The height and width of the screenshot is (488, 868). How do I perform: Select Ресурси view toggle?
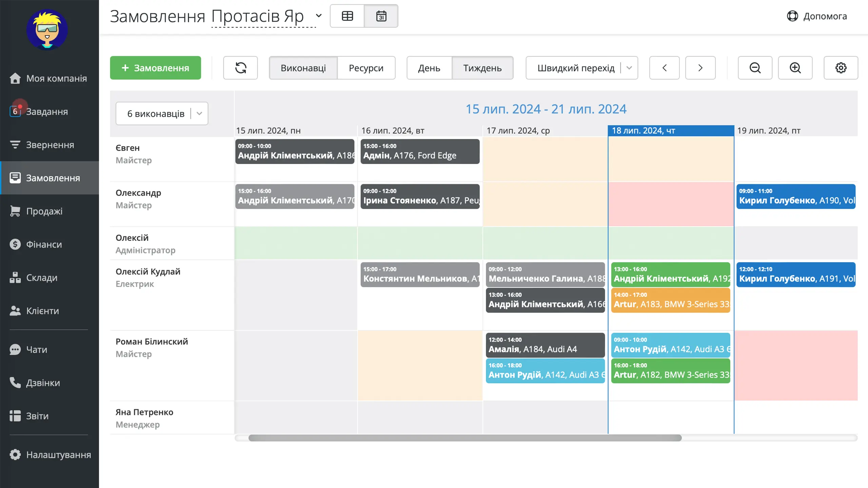coord(366,68)
